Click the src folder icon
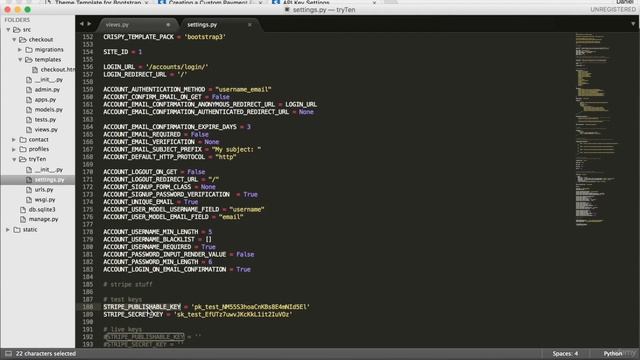The image size is (640, 360). coord(17,30)
